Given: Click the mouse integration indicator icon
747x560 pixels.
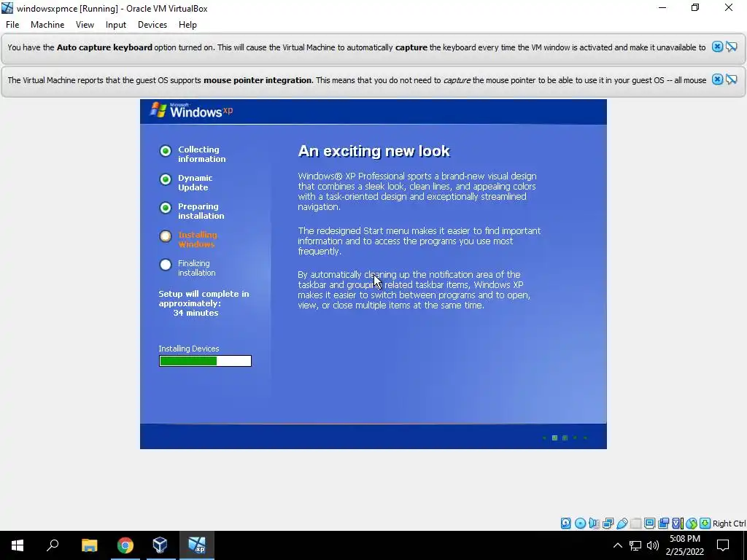Looking at the screenshot, I should pyautogui.click(x=692, y=524).
